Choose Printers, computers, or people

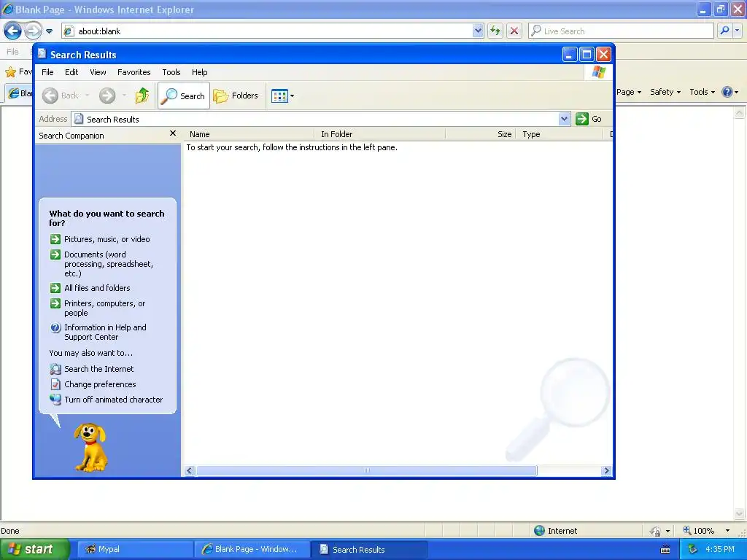[105, 308]
